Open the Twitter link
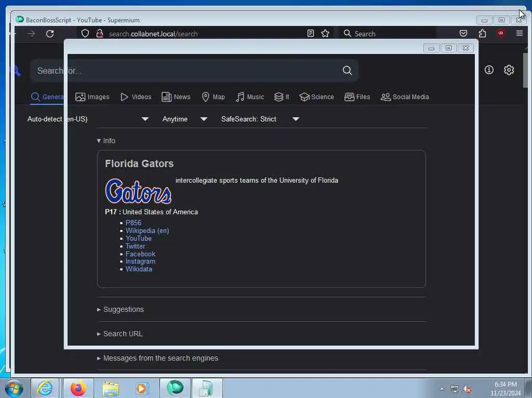 coord(135,246)
